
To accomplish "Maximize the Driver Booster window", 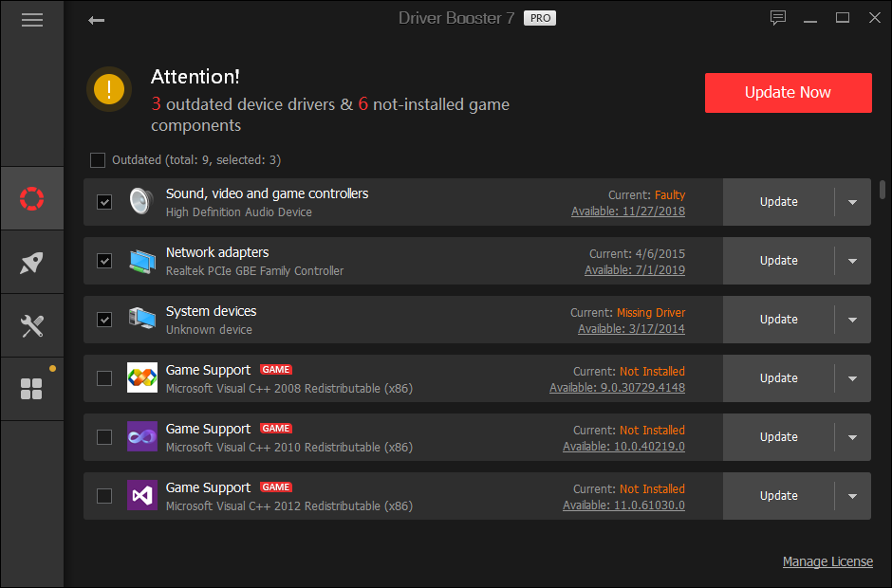I will click(843, 18).
